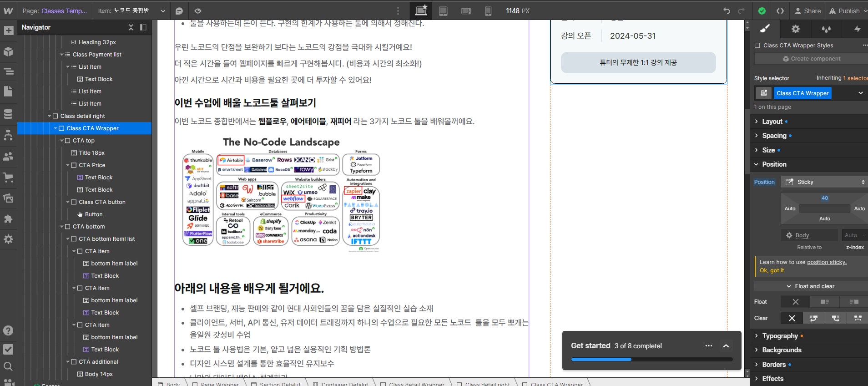The height and width of the screenshot is (386, 868).
Task: Expand the Spacing section
Action: click(x=774, y=136)
